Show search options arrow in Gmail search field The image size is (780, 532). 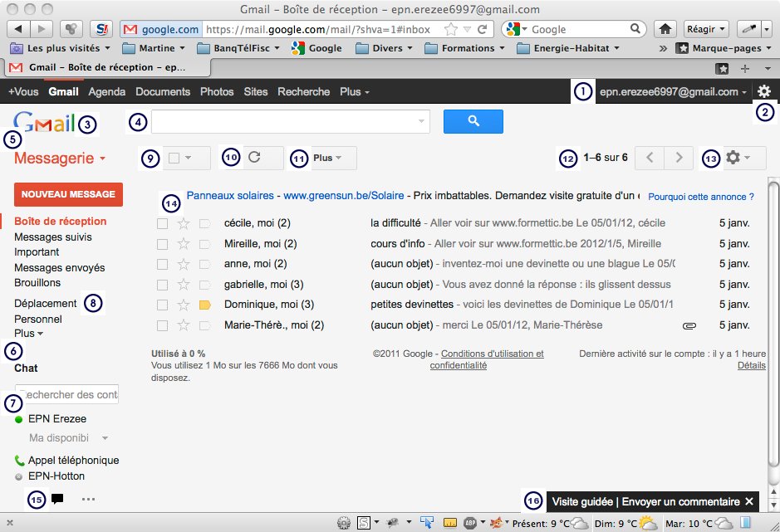(x=421, y=121)
